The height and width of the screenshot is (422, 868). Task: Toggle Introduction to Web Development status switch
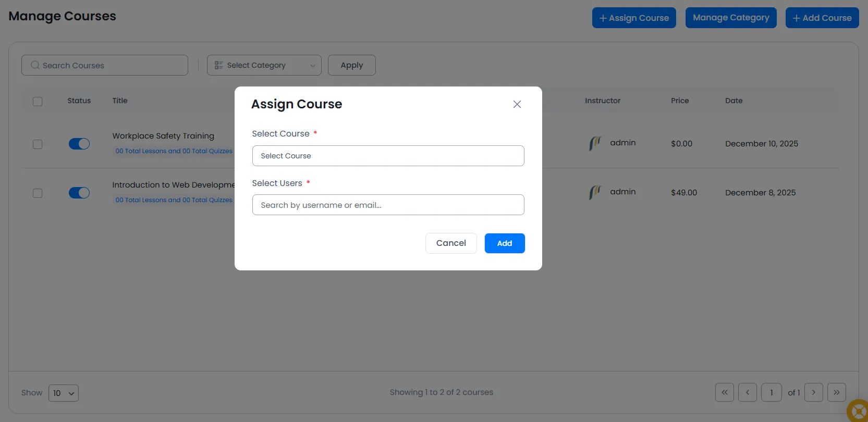(x=79, y=193)
